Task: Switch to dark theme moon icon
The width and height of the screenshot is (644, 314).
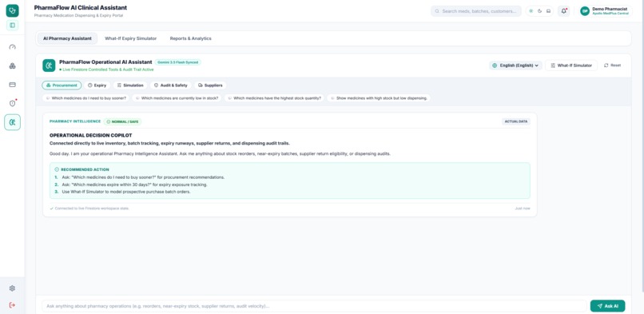Action: coord(539,11)
